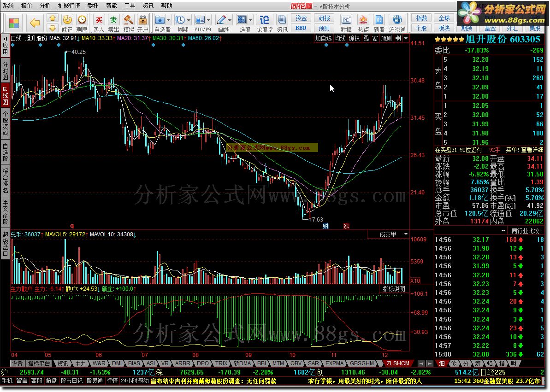Screen dimensions: 550x392
Task: Open the 选股 stock picker icon
Action: 242,20
